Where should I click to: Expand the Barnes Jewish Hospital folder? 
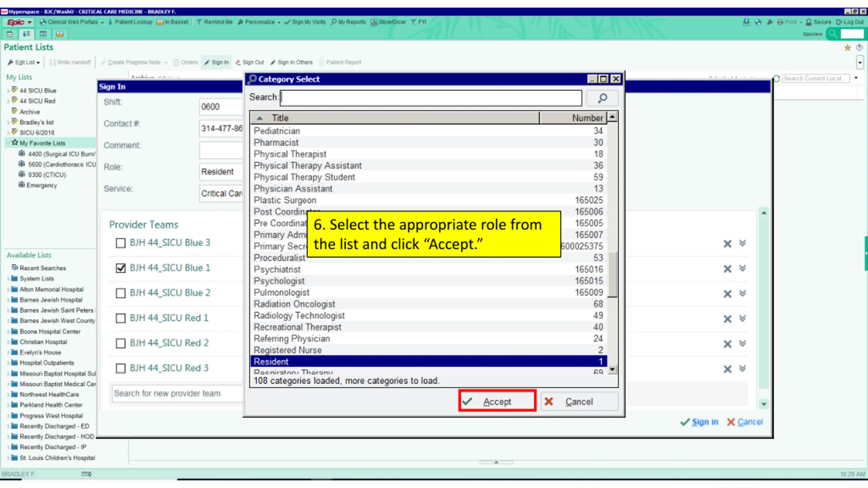pyautogui.click(x=8, y=300)
